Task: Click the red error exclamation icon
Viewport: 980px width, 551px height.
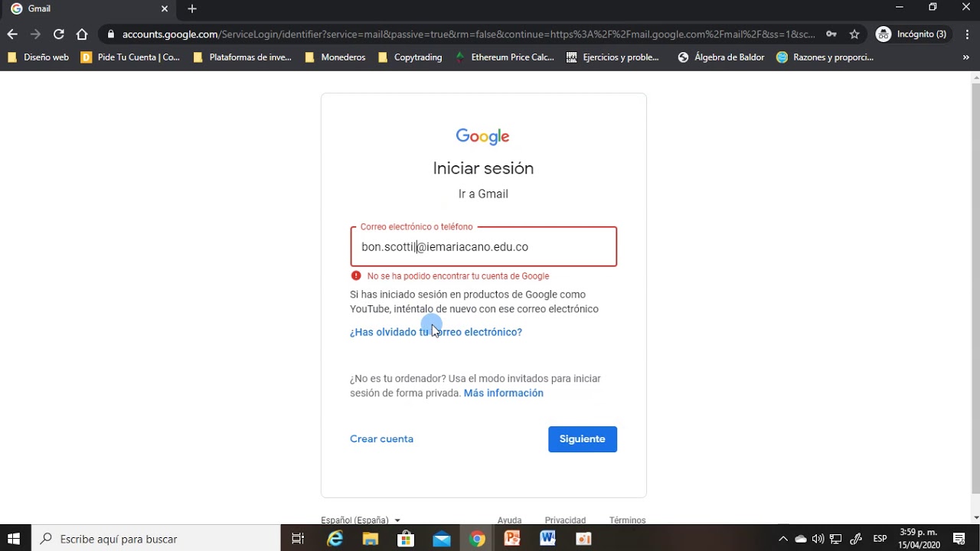Action: click(356, 276)
